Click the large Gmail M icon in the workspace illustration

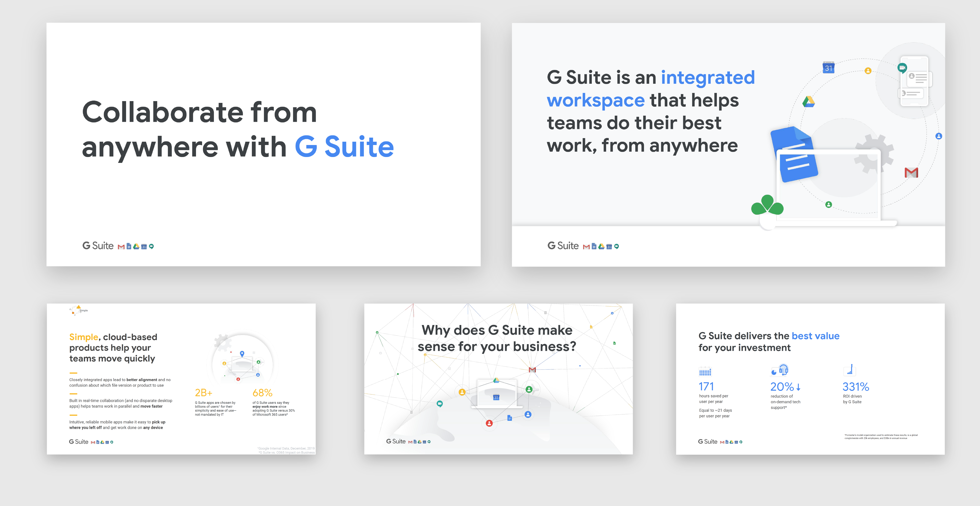tap(911, 173)
